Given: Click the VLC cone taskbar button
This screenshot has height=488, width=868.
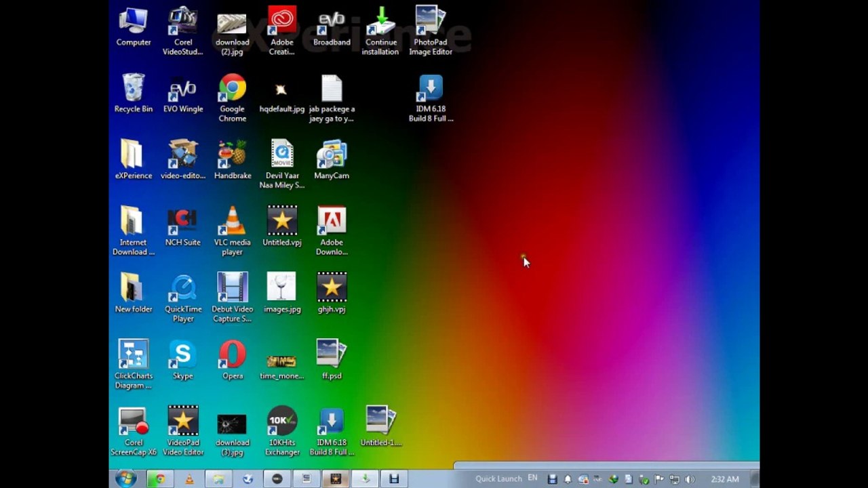Looking at the screenshot, I should click(189, 479).
